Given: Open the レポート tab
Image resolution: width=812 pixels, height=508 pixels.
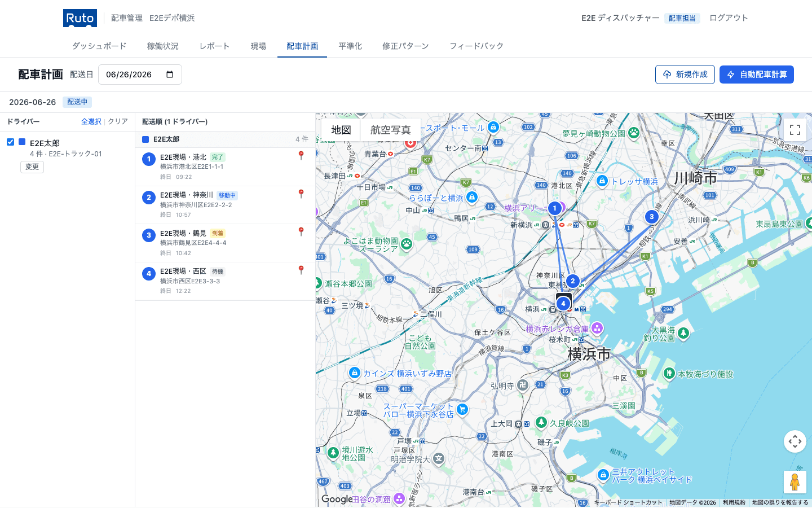Looking at the screenshot, I should coord(214,46).
